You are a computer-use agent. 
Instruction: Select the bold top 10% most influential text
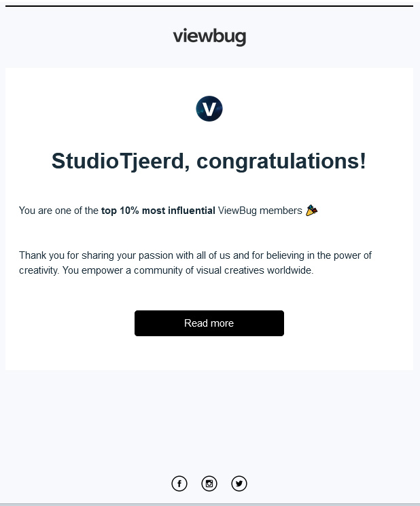click(x=158, y=211)
